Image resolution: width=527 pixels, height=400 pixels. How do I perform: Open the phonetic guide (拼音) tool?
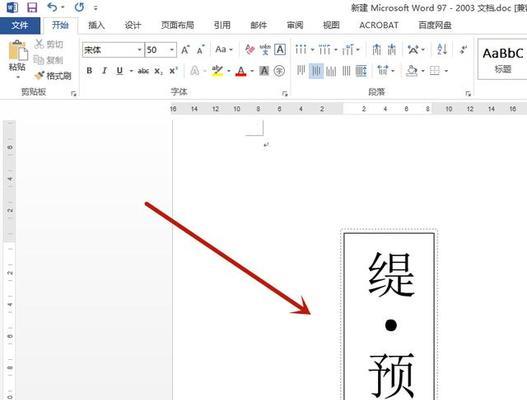265,50
